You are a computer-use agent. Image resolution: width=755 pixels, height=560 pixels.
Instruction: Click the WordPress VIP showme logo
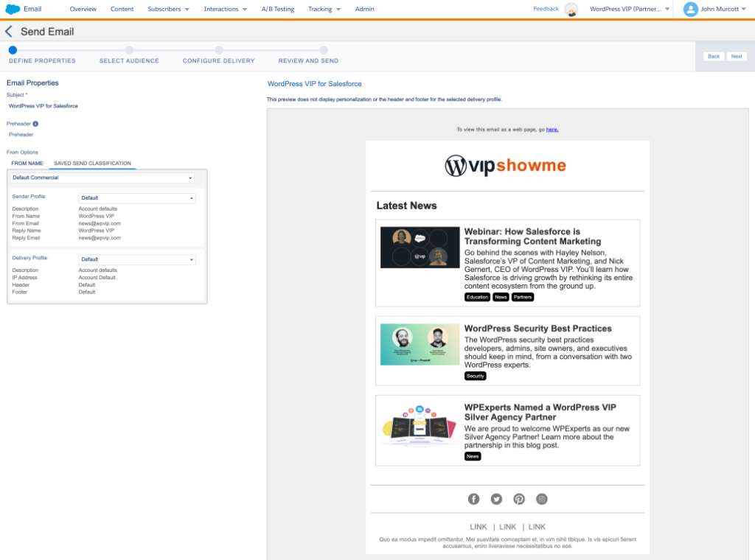tap(505, 166)
